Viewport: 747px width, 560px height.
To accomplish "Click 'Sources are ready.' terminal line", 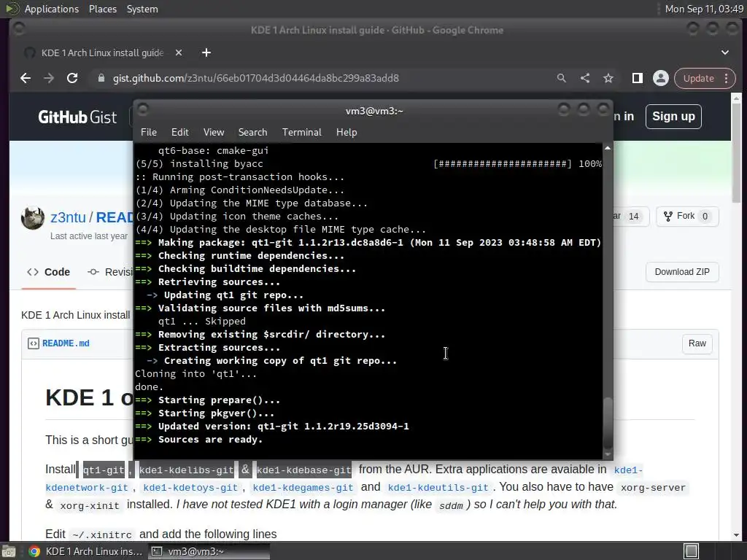I will [210, 440].
